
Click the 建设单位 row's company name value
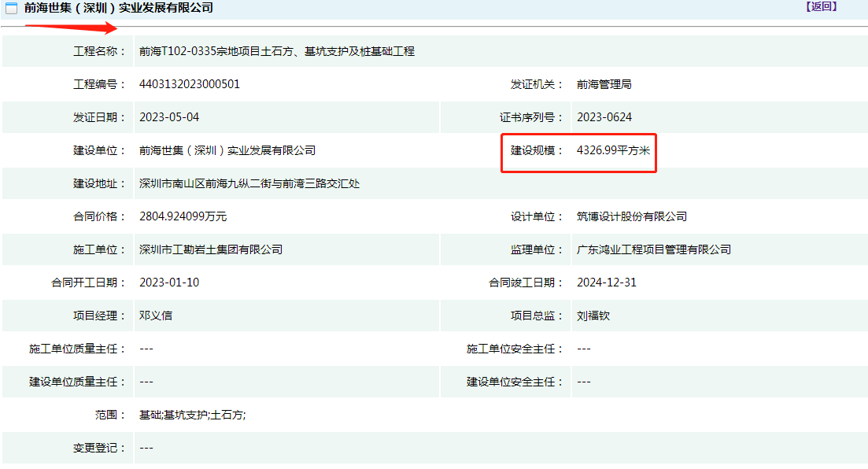point(227,150)
